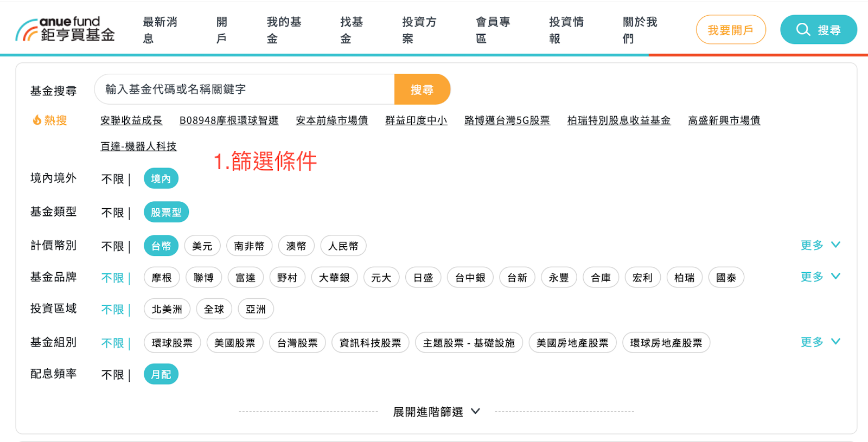Open hot search link 安聯收益成長
This screenshot has height=442, width=868.
131,120
